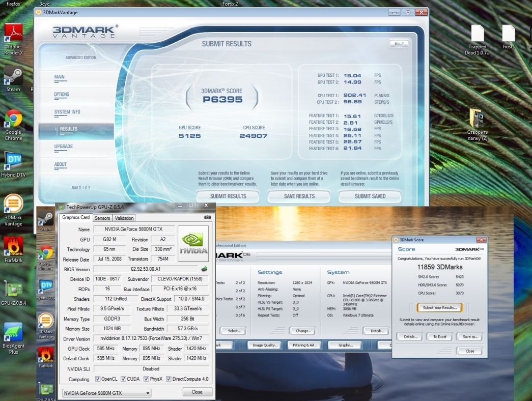Screen dimensions: 532x401
Task: Toggle the DirectCompute 4.0 checkbox
Action: (x=169, y=379)
